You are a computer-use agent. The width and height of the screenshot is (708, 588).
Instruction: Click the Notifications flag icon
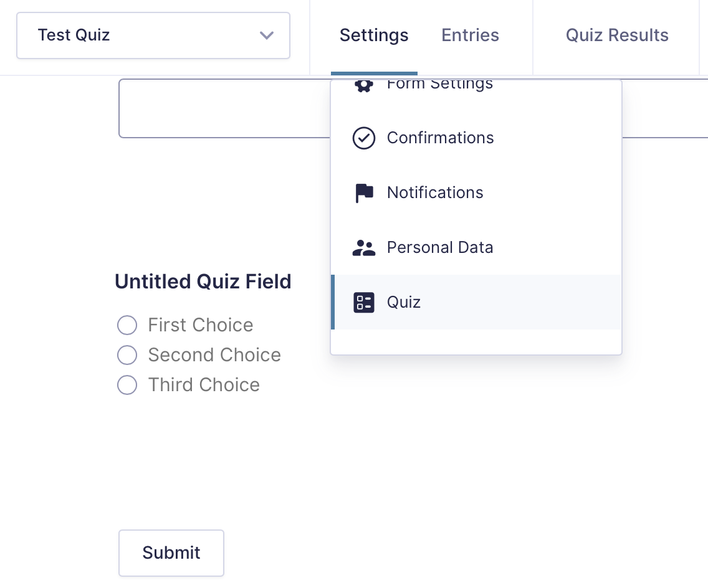(x=364, y=193)
